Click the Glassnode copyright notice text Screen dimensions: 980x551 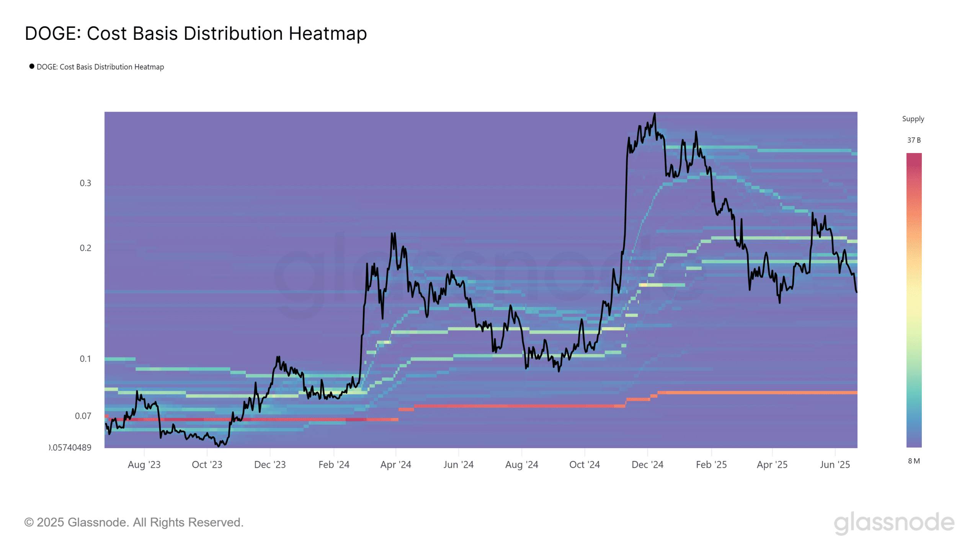(x=134, y=522)
